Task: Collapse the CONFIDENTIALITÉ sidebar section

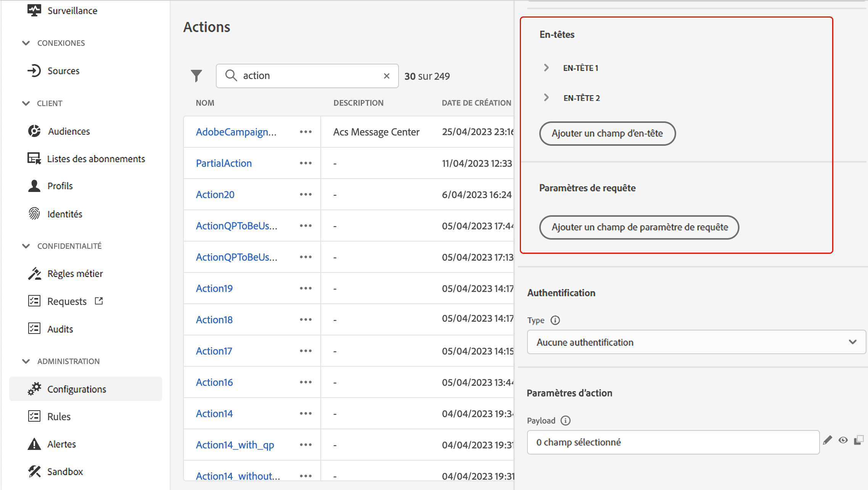Action: click(26, 246)
